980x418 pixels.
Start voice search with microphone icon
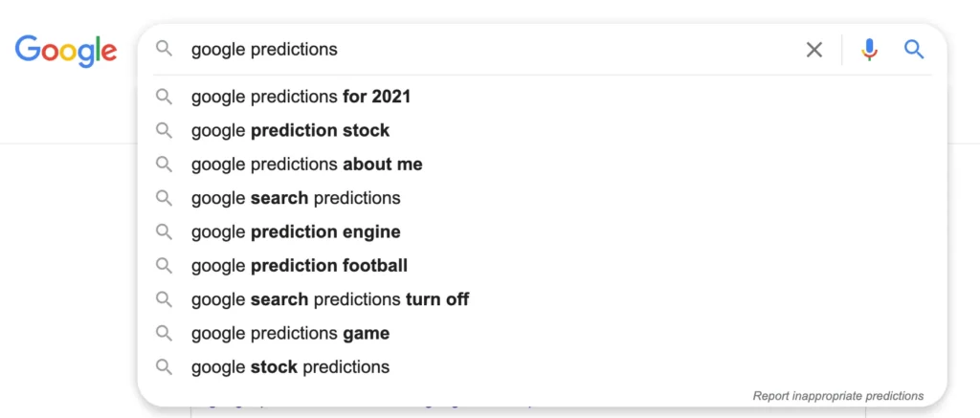click(x=869, y=50)
